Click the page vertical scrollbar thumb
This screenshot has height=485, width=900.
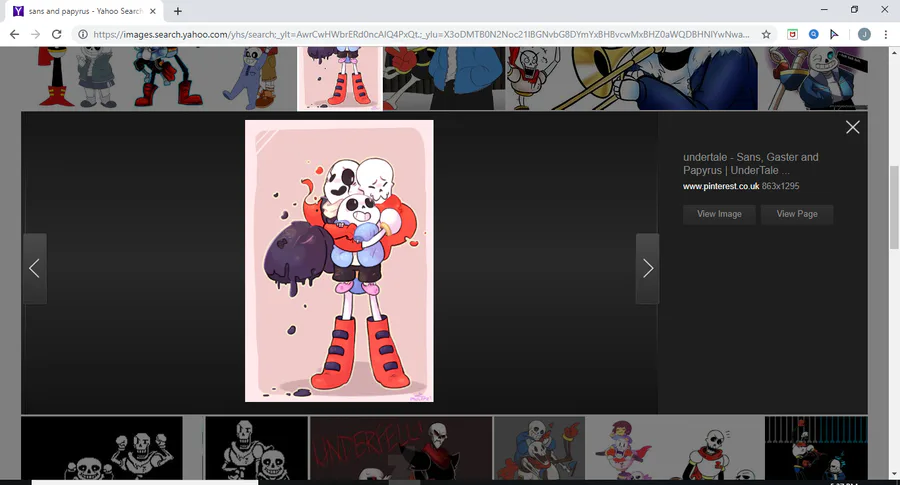(x=894, y=208)
